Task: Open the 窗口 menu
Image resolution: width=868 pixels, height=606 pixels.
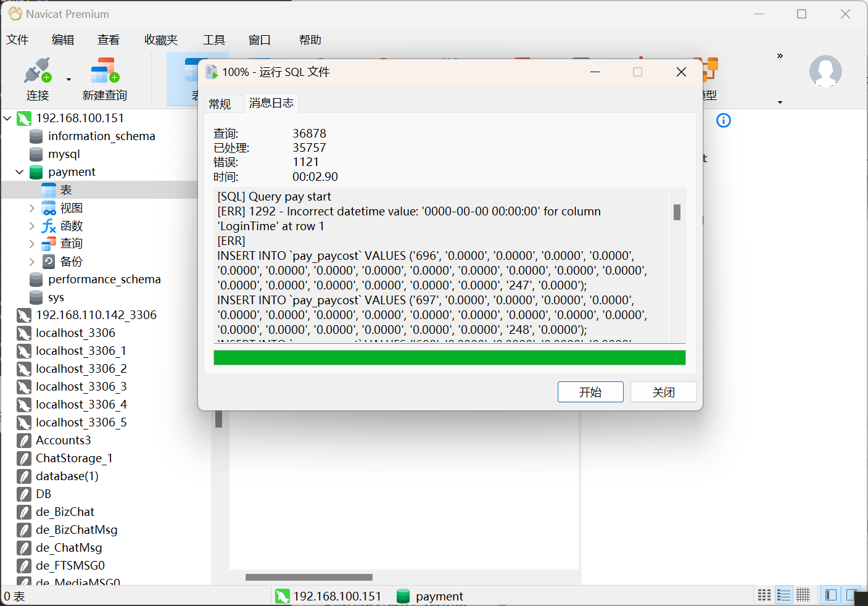Action: click(260, 40)
